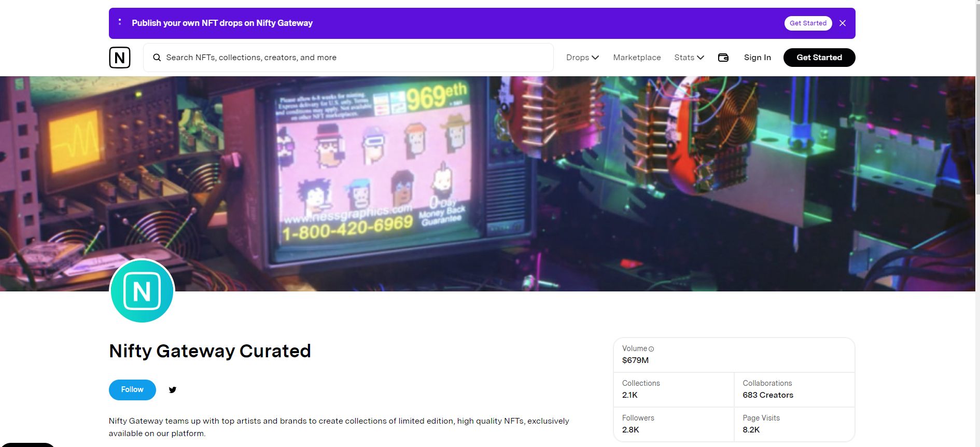Image resolution: width=980 pixels, height=447 pixels.
Task: Dismiss the purple banner with X
Action: [x=843, y=23]
